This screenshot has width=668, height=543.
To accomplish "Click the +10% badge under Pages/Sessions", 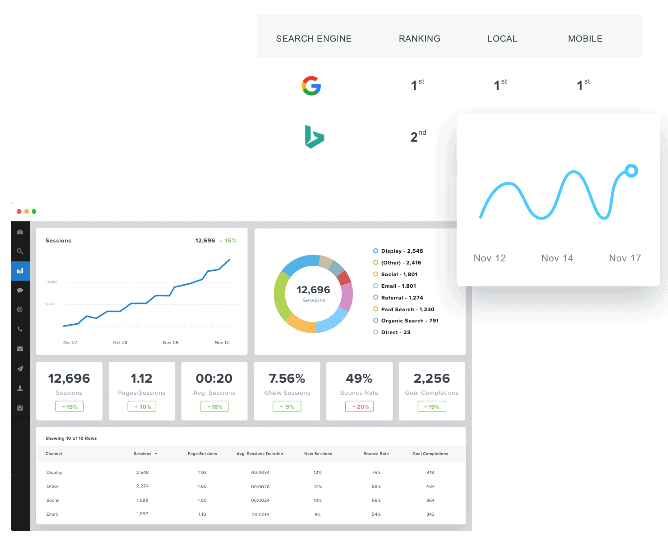I will tap(142, 407).
